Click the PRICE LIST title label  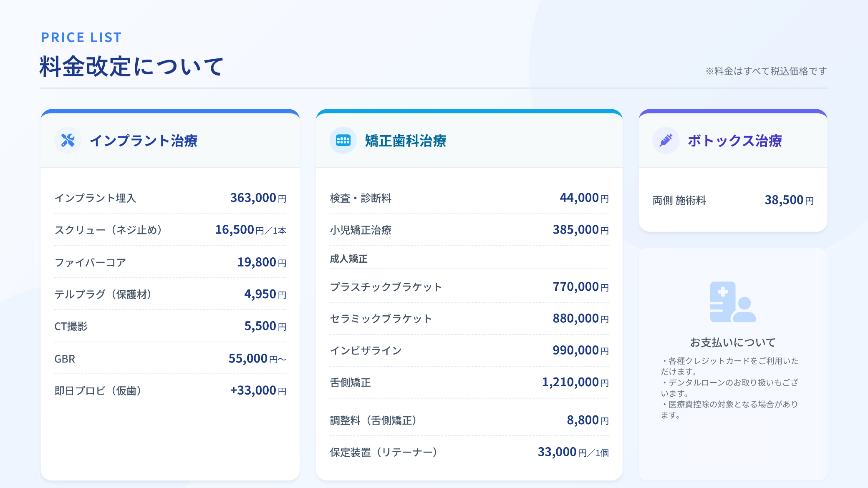tap(81, 38)
